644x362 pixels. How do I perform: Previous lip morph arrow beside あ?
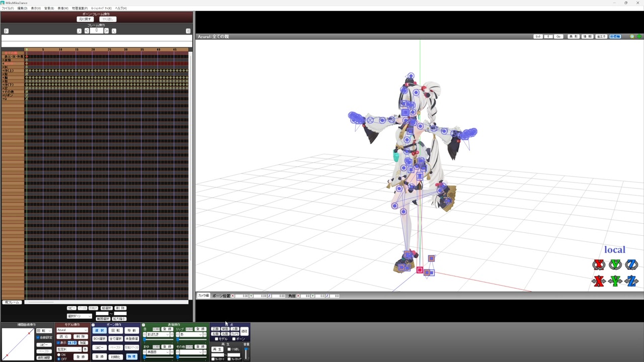point(178,334)
